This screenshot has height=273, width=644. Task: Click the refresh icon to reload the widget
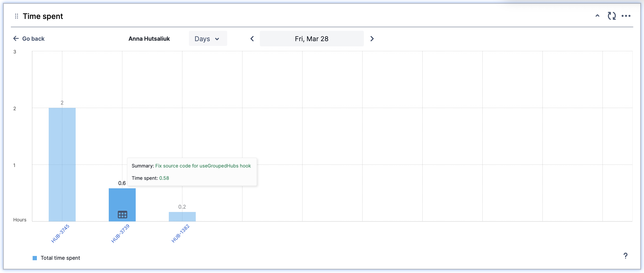pos(612,16)
